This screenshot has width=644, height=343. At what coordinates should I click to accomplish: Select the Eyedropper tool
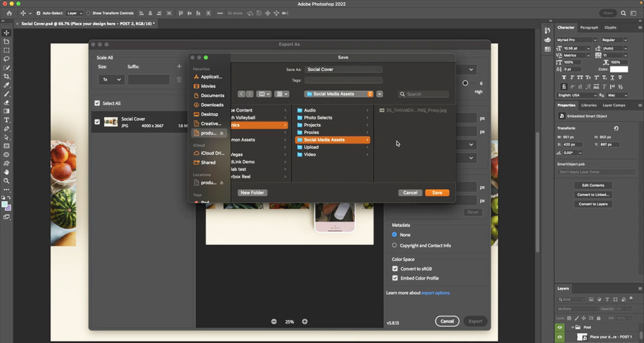point(6,85)
